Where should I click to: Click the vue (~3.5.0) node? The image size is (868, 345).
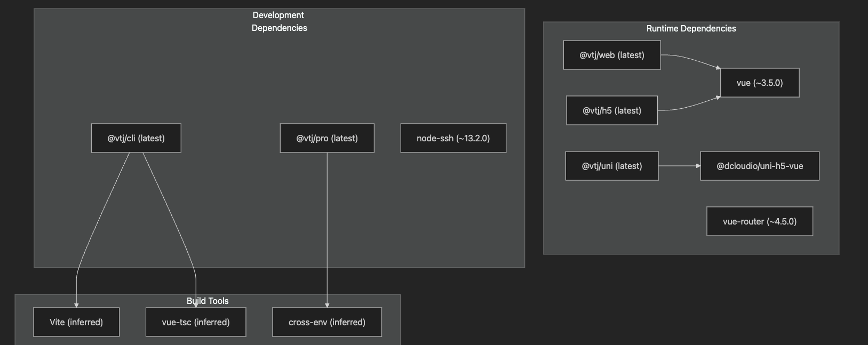pos(760,83)
